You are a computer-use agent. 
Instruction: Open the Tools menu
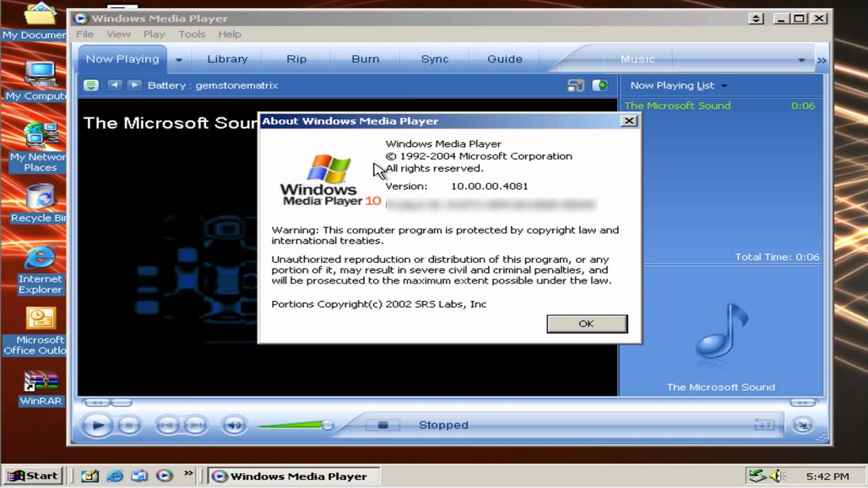click(x=192, y=34)
